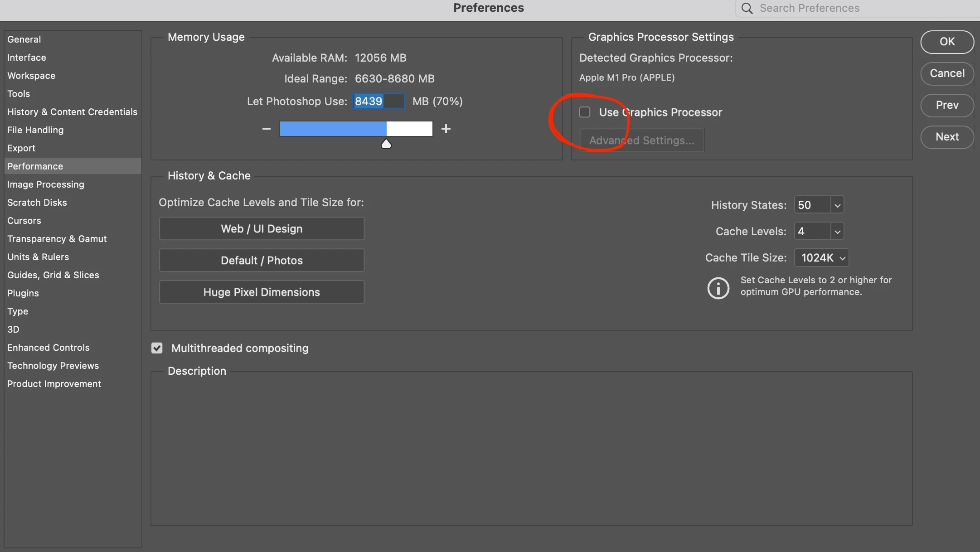
Task: Click the search magnifier icon in Search Preferences
Action: pos(747,8)
